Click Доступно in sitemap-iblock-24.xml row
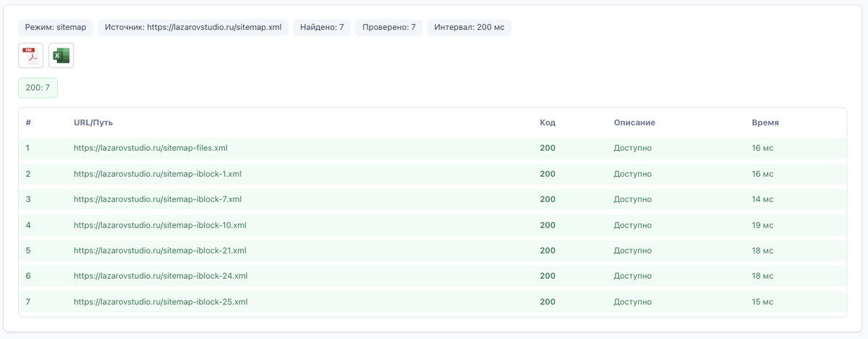Viewport: 868px width, 339px height. coord(633,276)
